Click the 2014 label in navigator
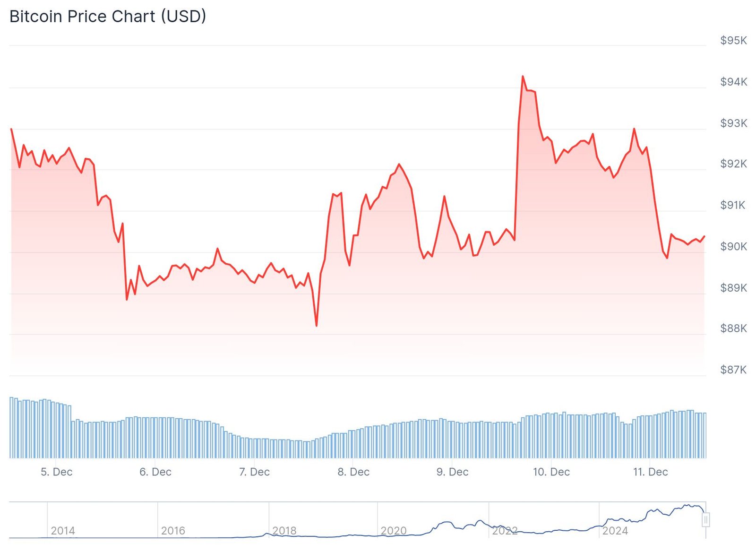The image size is (756, 552). (63, 531)
